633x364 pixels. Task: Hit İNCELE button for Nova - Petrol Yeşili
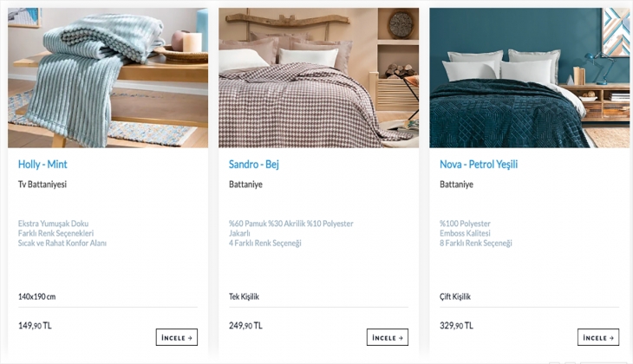click(598, 337)
